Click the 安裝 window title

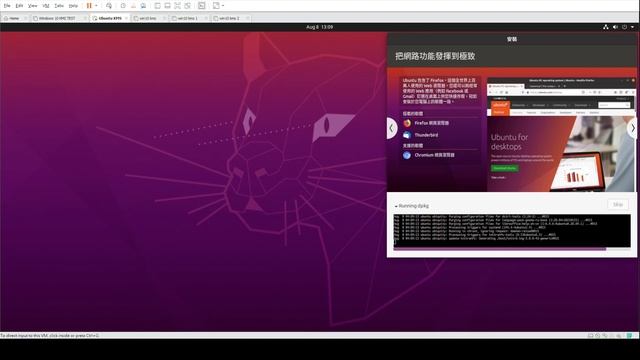(x=512, y=39)
